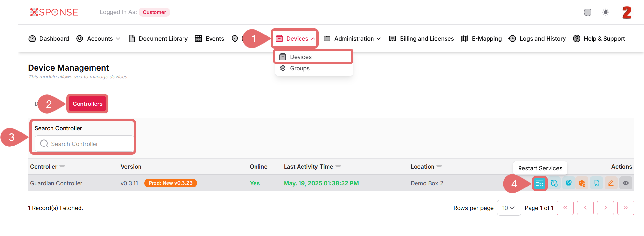Click the Search Controller input field

(84, 144)
